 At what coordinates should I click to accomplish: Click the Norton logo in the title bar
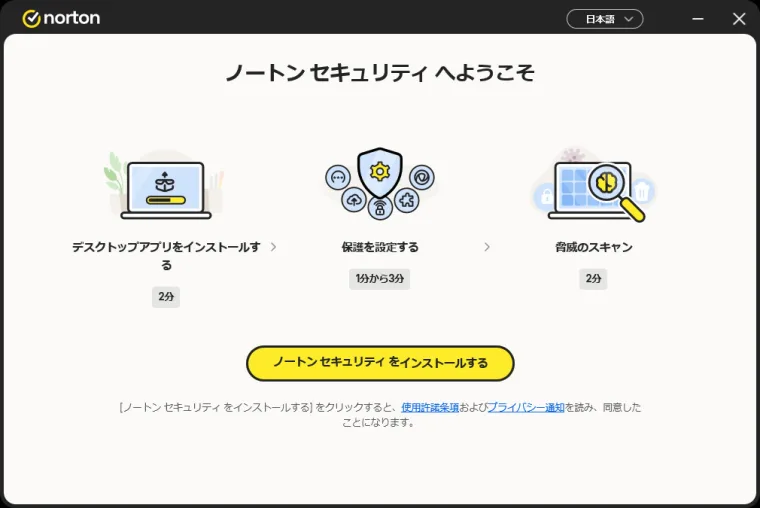click(61, 18)
